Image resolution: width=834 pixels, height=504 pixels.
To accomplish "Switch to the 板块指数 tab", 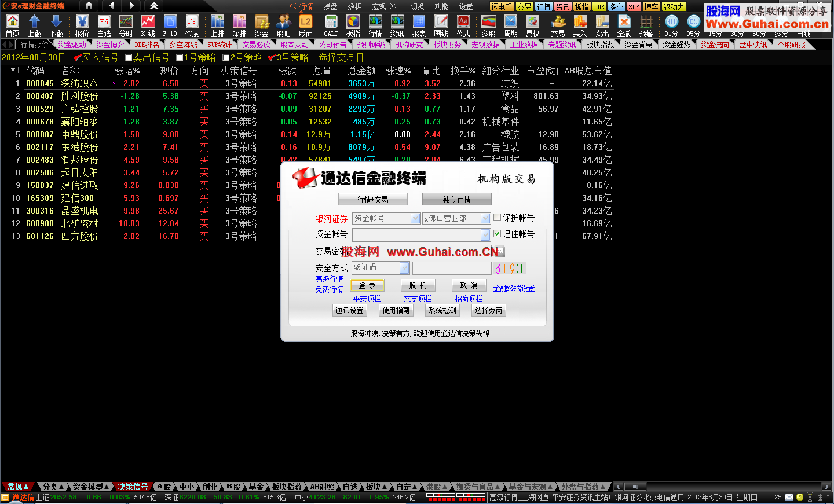I will click(x=600, y=45).
